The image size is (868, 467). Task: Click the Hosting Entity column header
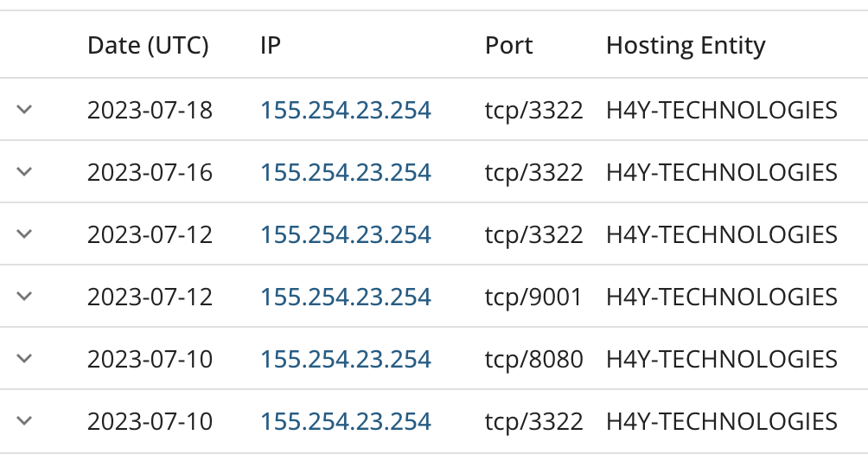[x=686, y=46]
